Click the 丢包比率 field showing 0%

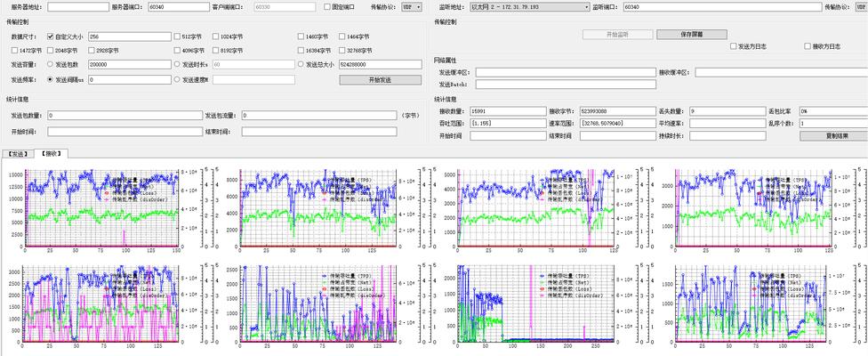click(x=833, y=111)
